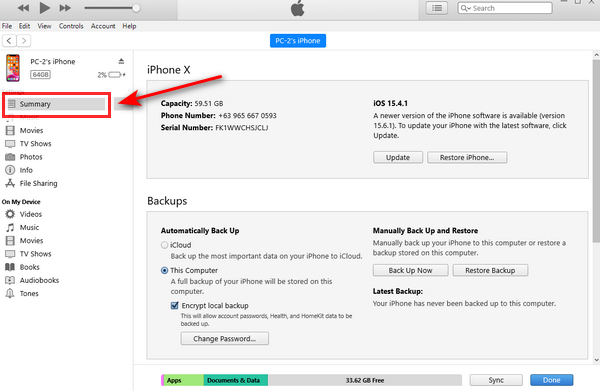Click the 33.62 GB Free storage segment
Image resolution: width=600 pixels, height=391 pixels.
coord(365,380)
